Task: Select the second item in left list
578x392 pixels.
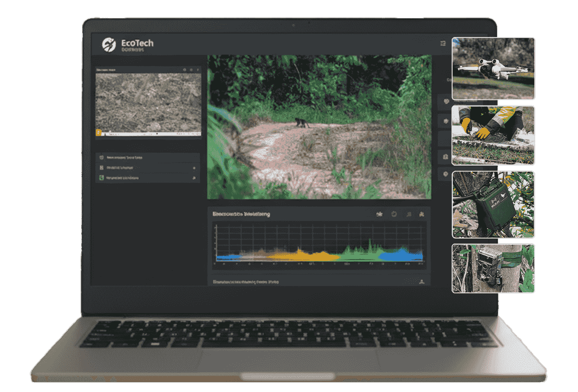Action: click(148, 168)
